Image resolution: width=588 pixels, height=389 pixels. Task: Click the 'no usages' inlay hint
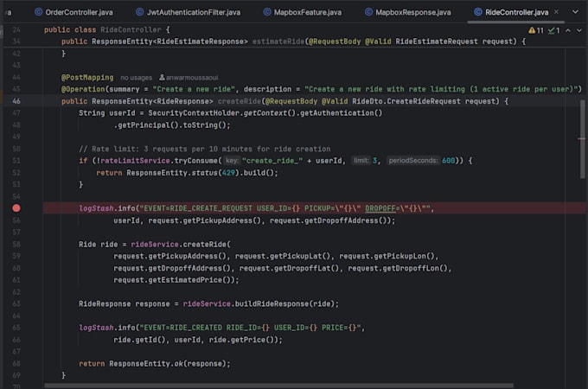pyautogui.click(x=137, y=78)
